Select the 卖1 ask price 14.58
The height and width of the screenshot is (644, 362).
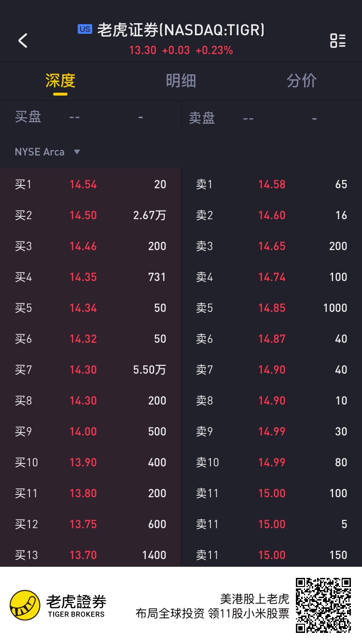[272, 184]
